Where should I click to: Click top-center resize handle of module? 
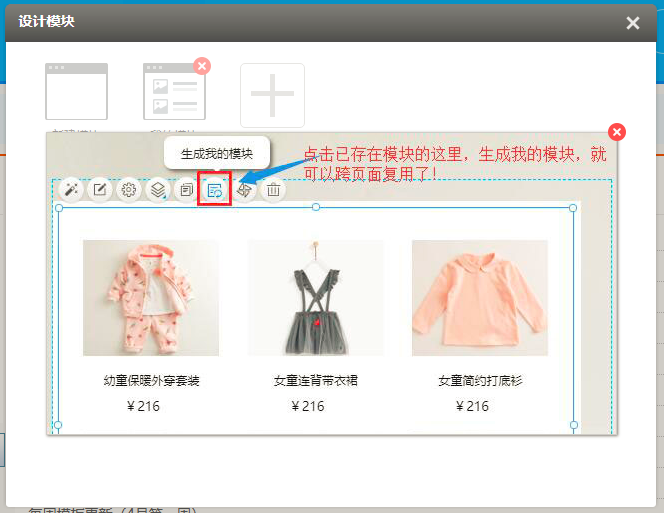[x=316, y=207]
